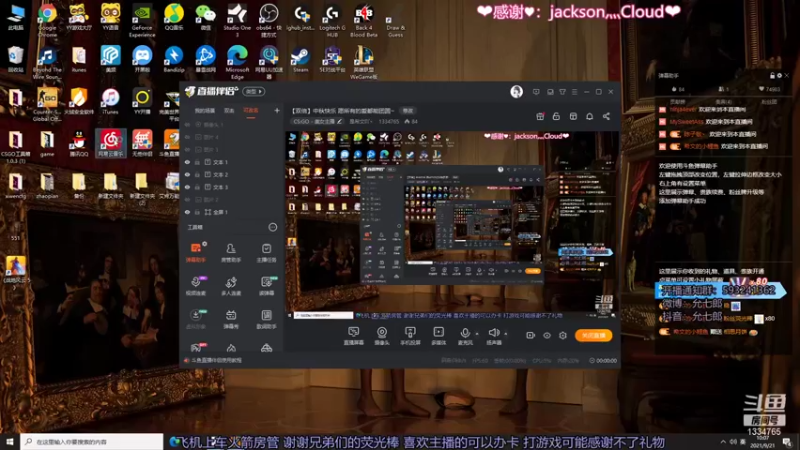Open the hamburger menu in title bar
The width and height of the screenshot is (800, 450).
(x=574, y=92)
